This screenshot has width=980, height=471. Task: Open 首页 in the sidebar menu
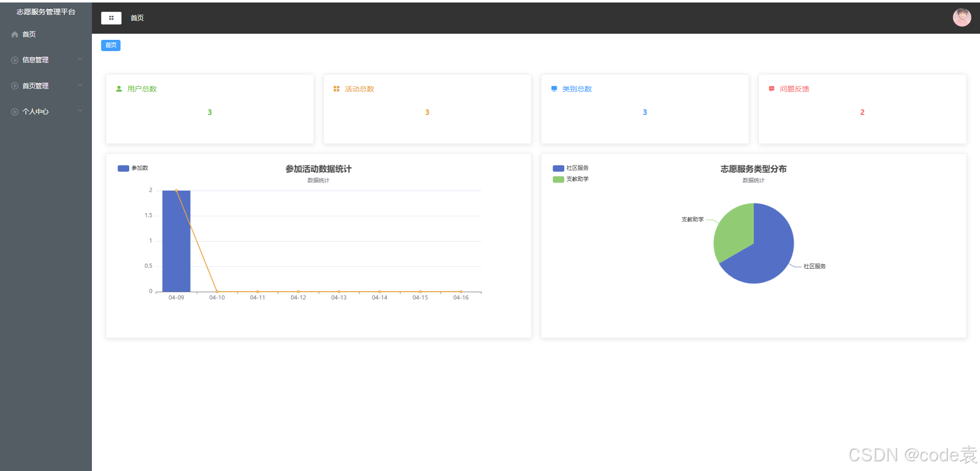46,34
